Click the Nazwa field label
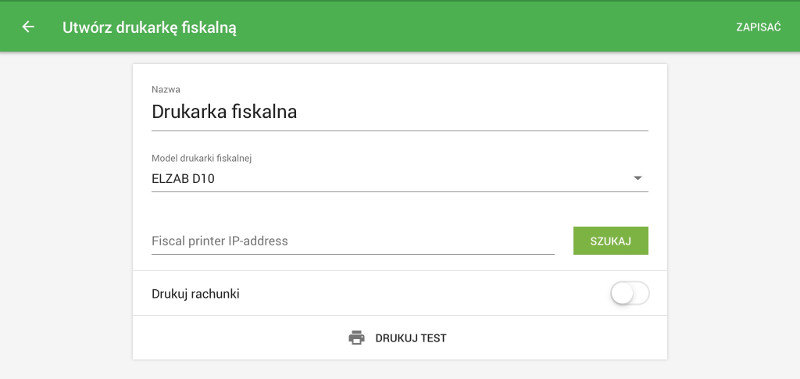The width and height of the screenshot is (800, 379). [166, 89]
